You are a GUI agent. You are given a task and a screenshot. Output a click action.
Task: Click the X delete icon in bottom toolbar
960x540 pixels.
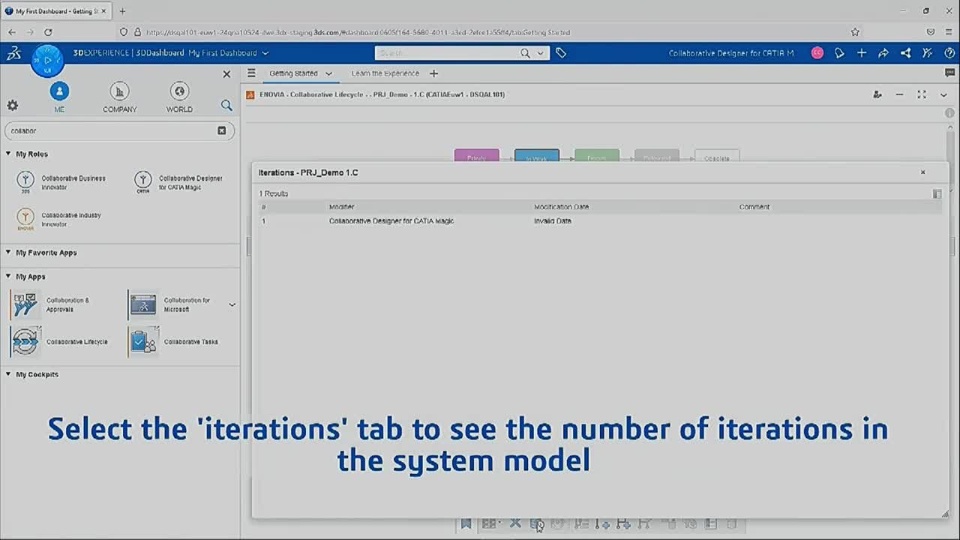(515, 523)
